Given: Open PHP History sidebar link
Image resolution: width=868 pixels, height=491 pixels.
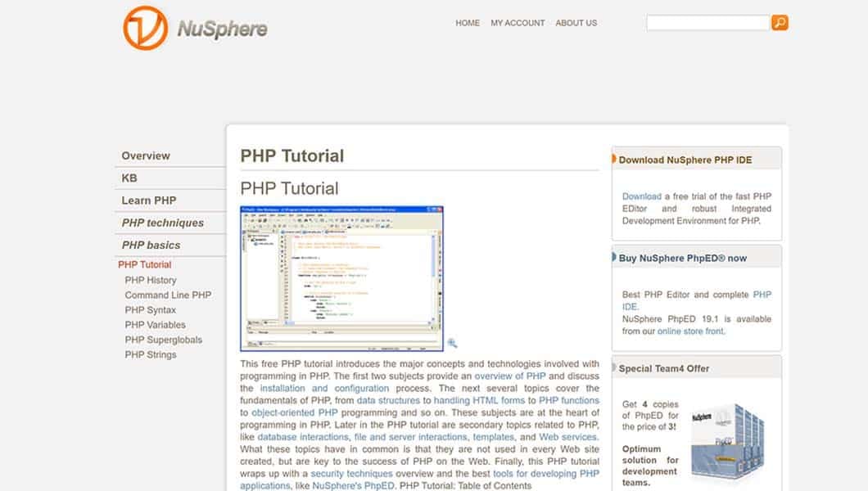Looking at the screenshot, I should [x=151, y=281].
